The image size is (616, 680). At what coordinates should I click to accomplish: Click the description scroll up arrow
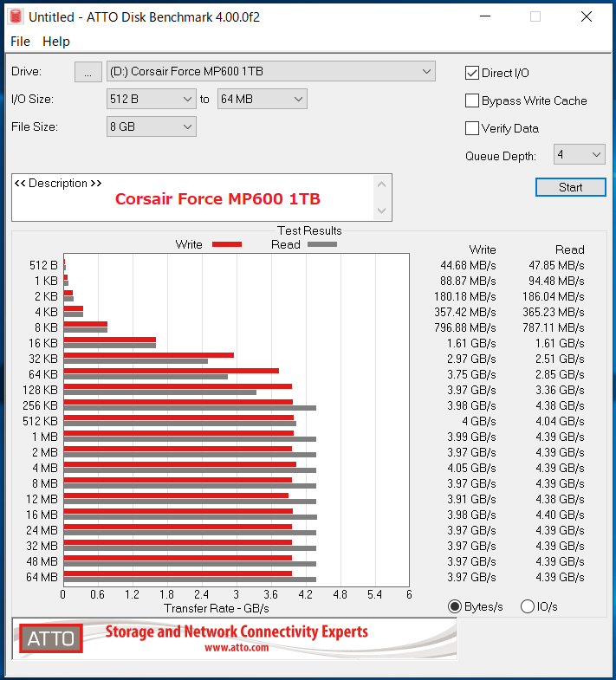click(x=382, y=185)
